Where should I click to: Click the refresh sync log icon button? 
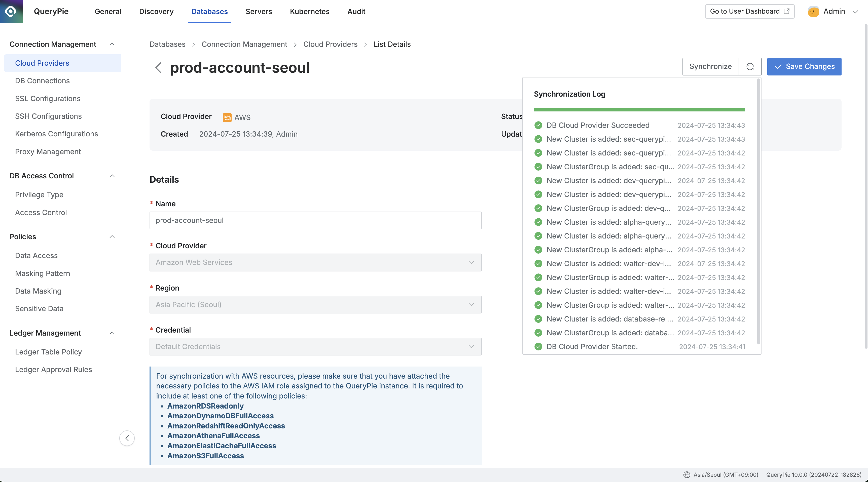[x=750, y=67]
